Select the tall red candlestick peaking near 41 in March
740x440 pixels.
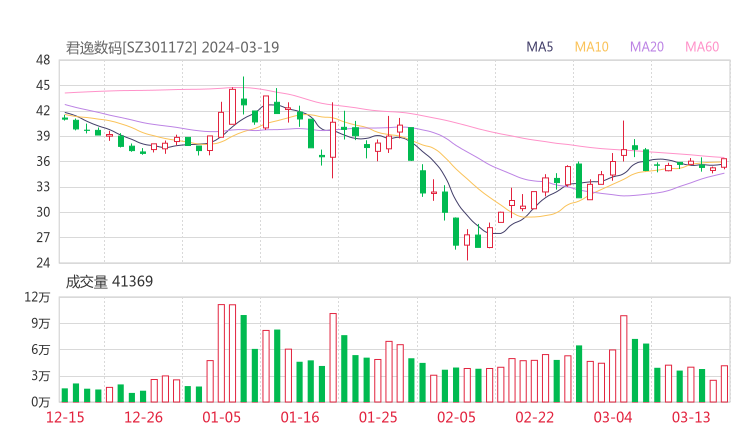(x=624, y=141)
